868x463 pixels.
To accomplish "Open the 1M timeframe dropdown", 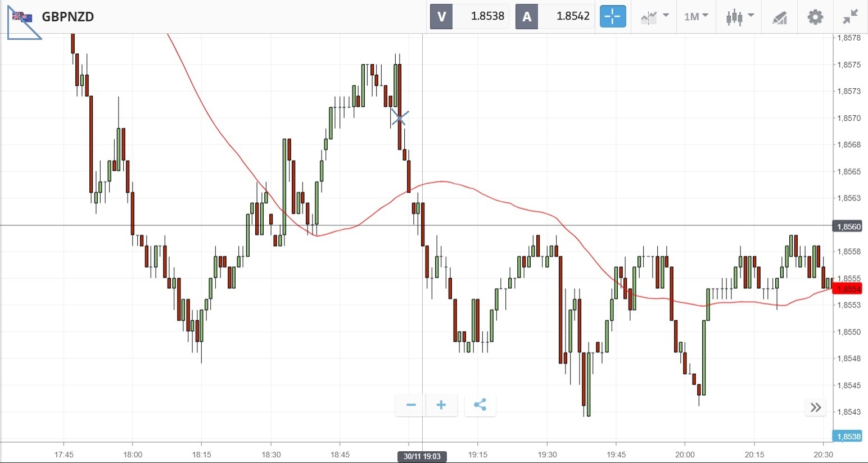I will (x=696, y=17).
